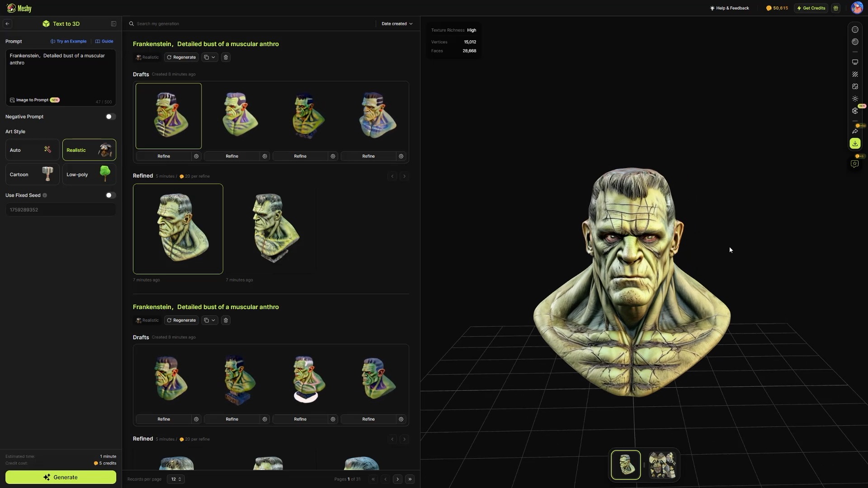Screen dimensions: 868x488
Task: Click the screenshot/display icon in right toolbar
Action: point(855,62)
